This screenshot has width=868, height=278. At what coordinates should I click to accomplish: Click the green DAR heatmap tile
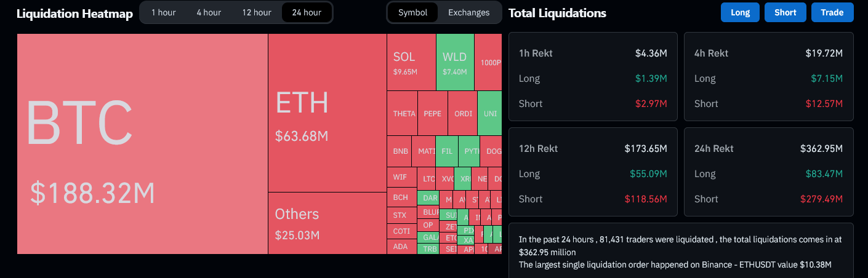[428, 198]
